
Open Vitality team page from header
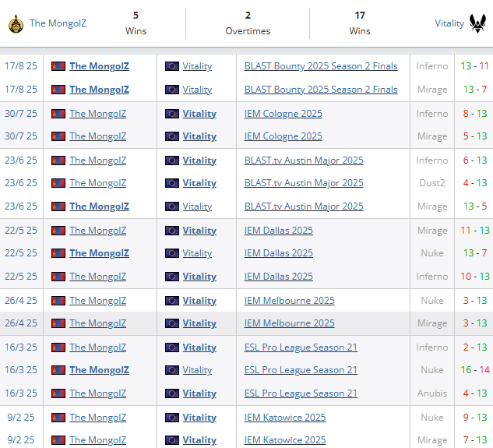pos(449,23)
